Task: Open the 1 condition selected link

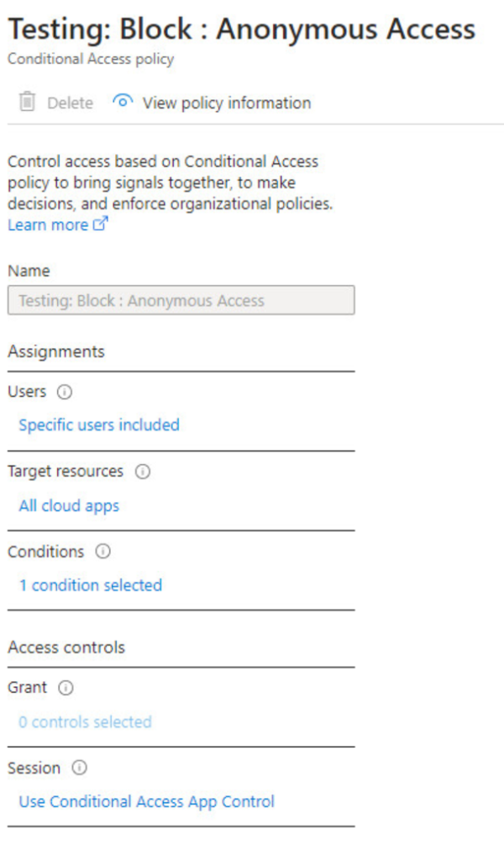Action: coord(91,585)
